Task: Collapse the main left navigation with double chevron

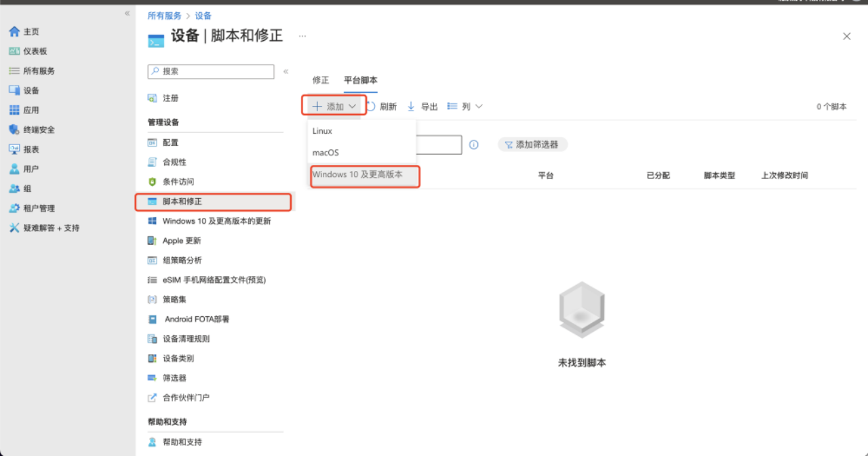Action: pyautogui.click(x=127, y=14)
